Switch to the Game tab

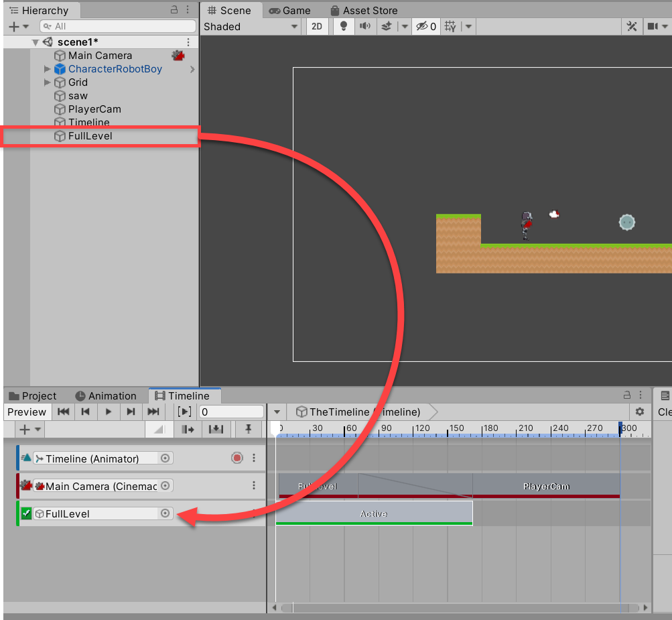289,10
